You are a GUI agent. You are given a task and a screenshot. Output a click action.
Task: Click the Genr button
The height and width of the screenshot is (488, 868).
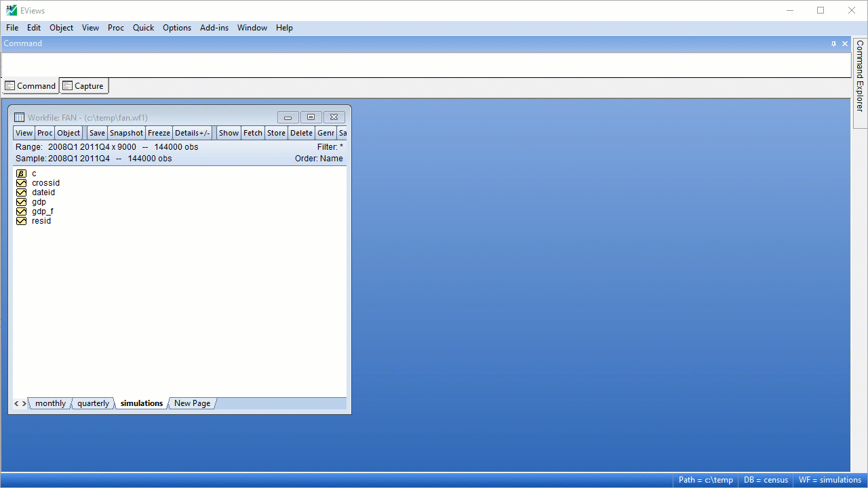click(x=325, y=133)
